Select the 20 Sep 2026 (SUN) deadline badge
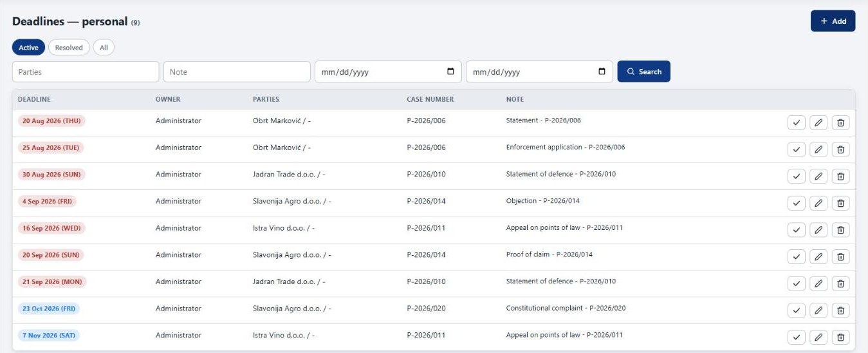 click(51, 255)
